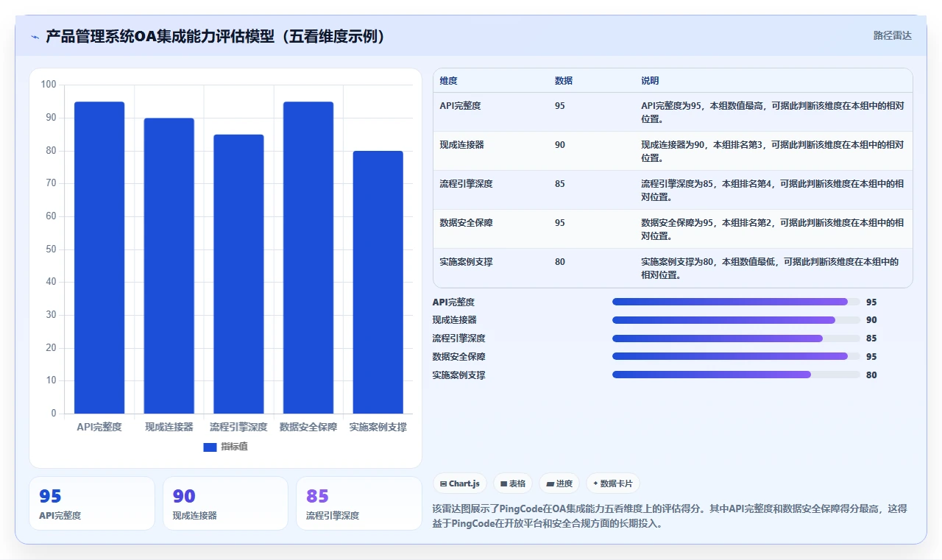
Task: Click the x-axis label 实施案例支撑
Action: [378, 427]
